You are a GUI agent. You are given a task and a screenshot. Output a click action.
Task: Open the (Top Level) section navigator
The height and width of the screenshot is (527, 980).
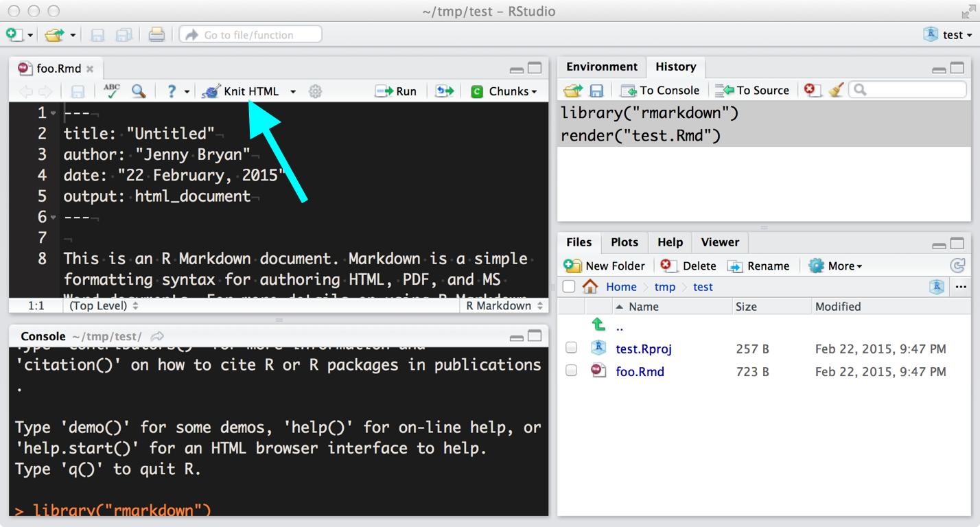104,306
